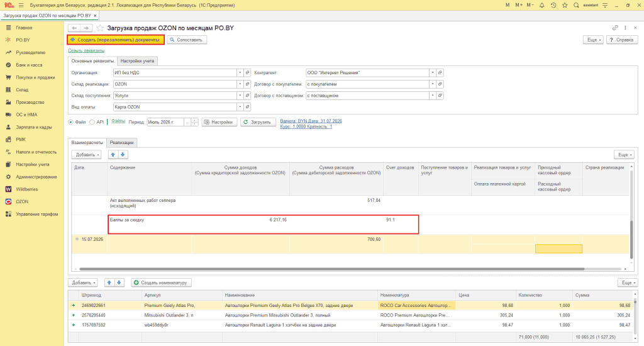Expand the Контрагент dropdown
The height and width of the screenshot is (346, 644).
coord(433,73)
